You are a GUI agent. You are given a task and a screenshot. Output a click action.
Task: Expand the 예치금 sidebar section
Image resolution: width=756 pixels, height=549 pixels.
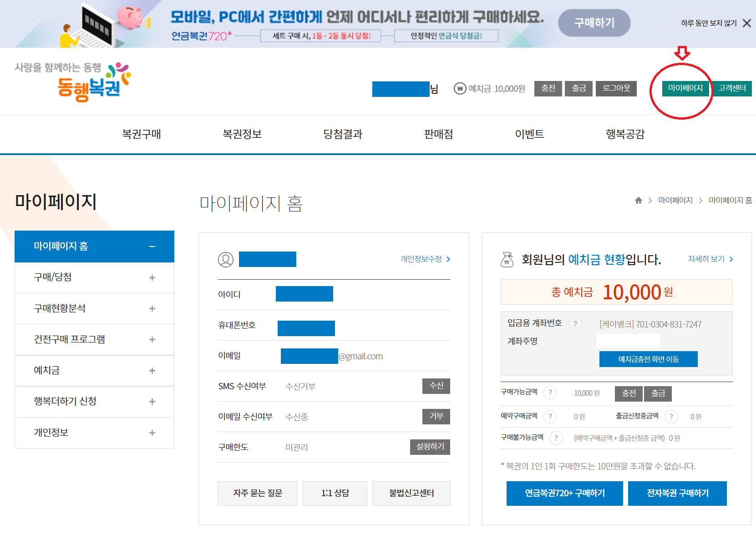click(152, 371)
